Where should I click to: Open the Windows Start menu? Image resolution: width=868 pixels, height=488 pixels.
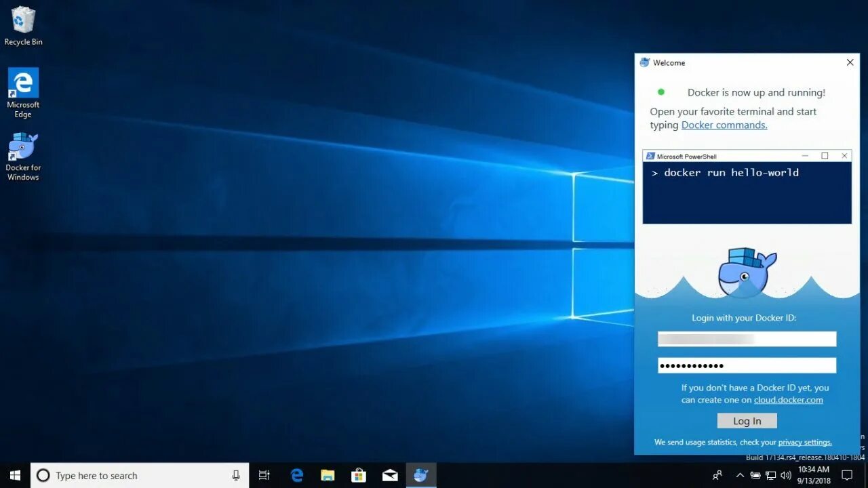click(15, 475)
